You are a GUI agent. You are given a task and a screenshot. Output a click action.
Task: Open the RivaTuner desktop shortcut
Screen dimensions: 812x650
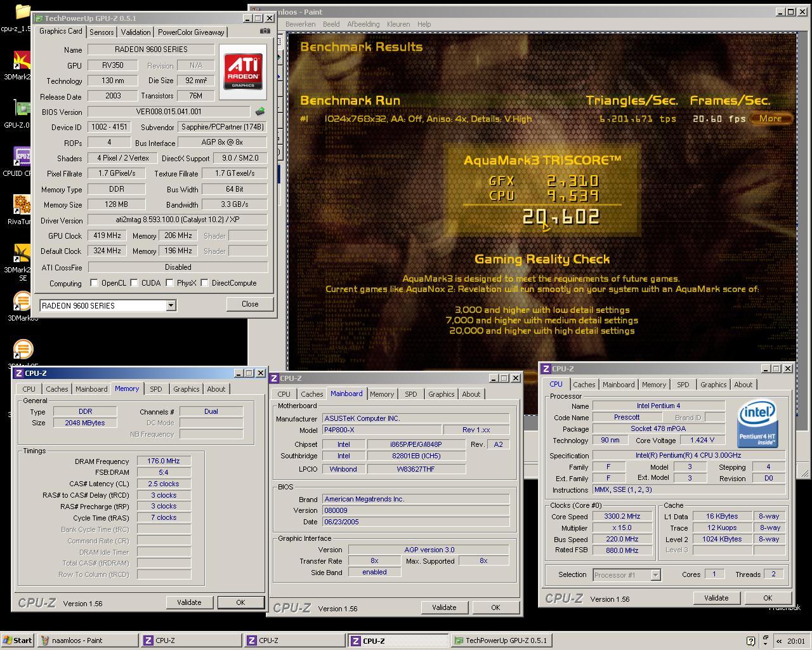pos(22,204)
